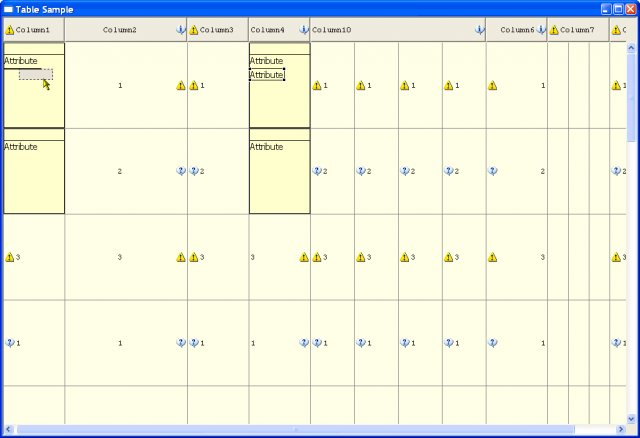The image size is (640, 438).
Task: Click the vertical scrollbar up arrow
Action: coord(631,48)
